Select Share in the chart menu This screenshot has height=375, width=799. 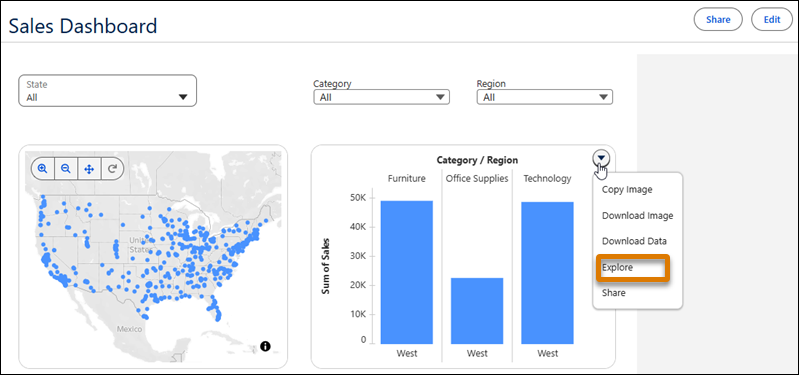point(614,293)
